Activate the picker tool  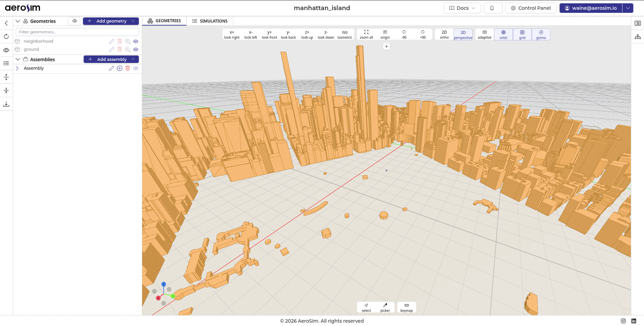coord(385,307)
